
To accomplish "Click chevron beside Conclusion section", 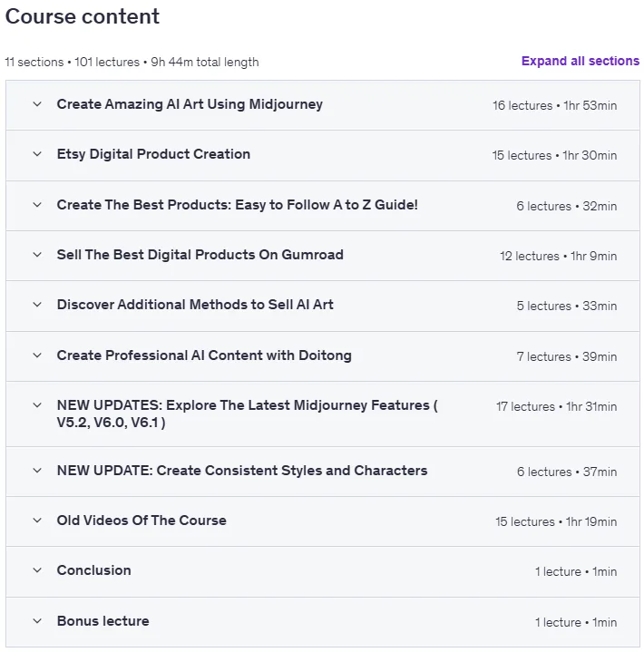I will [x=37, y=570].
